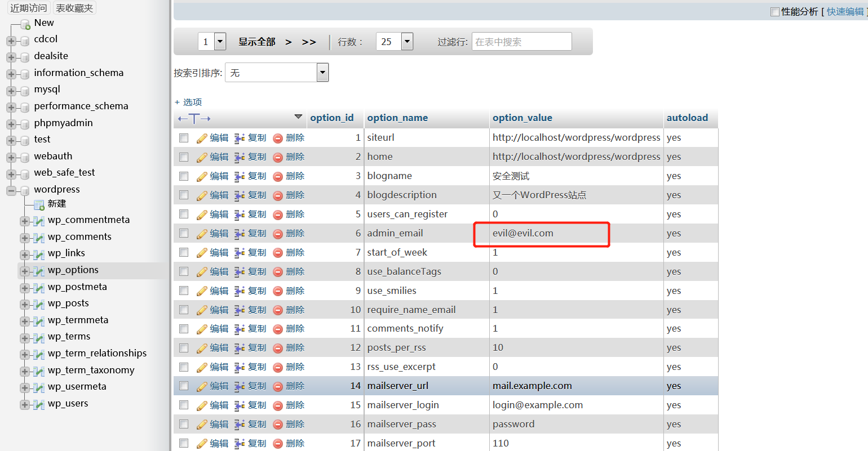The height and width of the screenshot is (451, 868).
Task: Click the pencil edit icon for mailserver_url row
Action: click(x=202, y=386)
